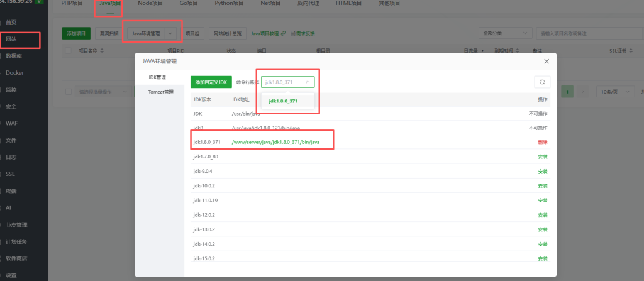The image size is (644, 281).
Task: Click the green 添加项目 button
Action: [x=76, y=34]
